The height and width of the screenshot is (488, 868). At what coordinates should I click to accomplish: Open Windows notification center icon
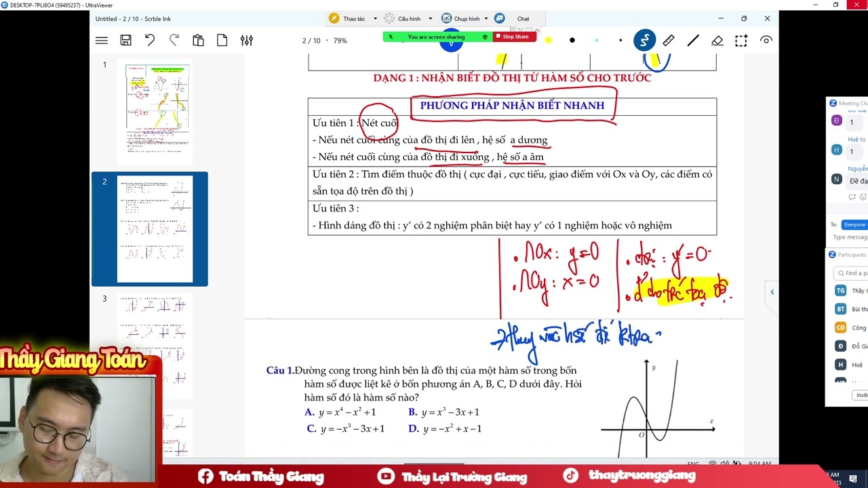(853, 479)
